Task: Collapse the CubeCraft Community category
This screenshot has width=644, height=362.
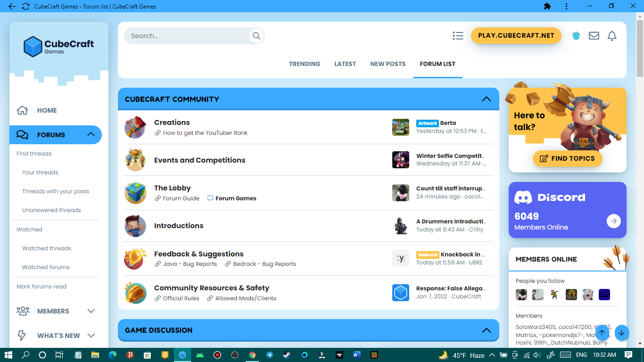Action: tap(487, 99)
